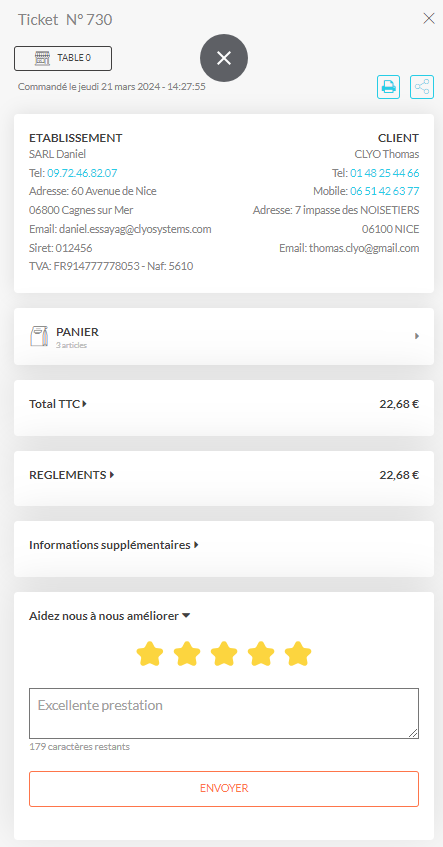Click establishment phone 09.72.46.82.07 link

click(x=82, y=173)
